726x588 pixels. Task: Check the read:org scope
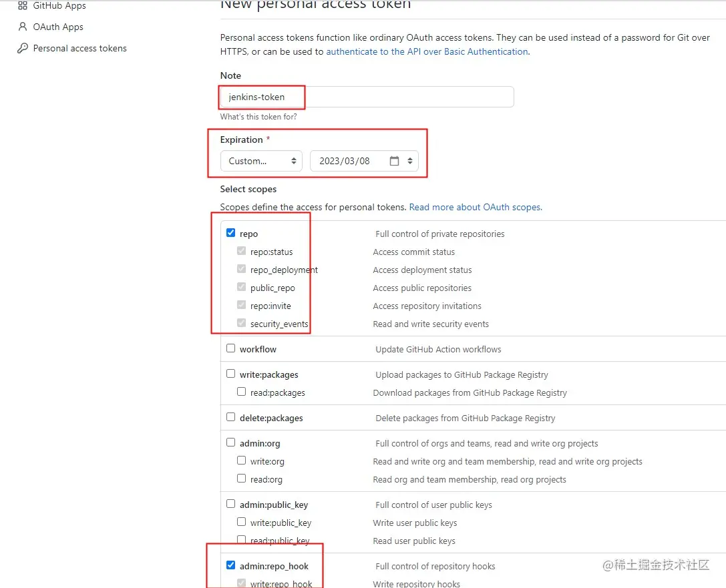242,479
